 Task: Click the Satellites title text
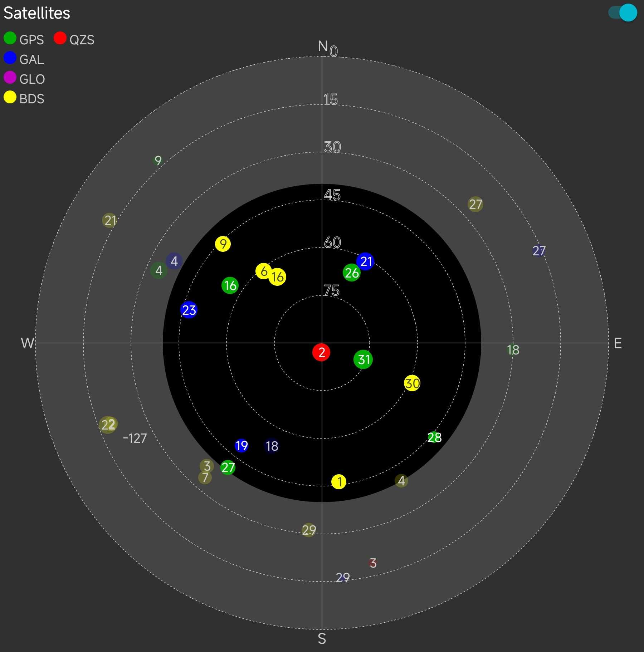[37, 13]
